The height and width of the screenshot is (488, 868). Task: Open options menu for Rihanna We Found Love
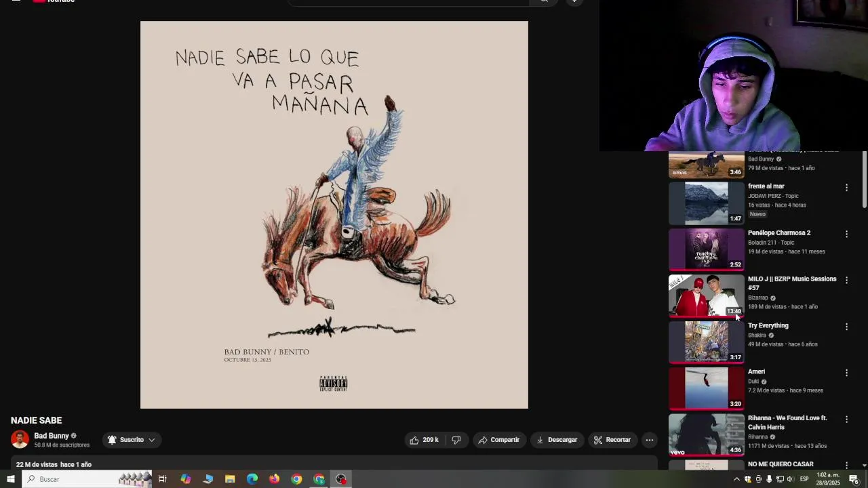pyautogui.click(x=846, y=420)
